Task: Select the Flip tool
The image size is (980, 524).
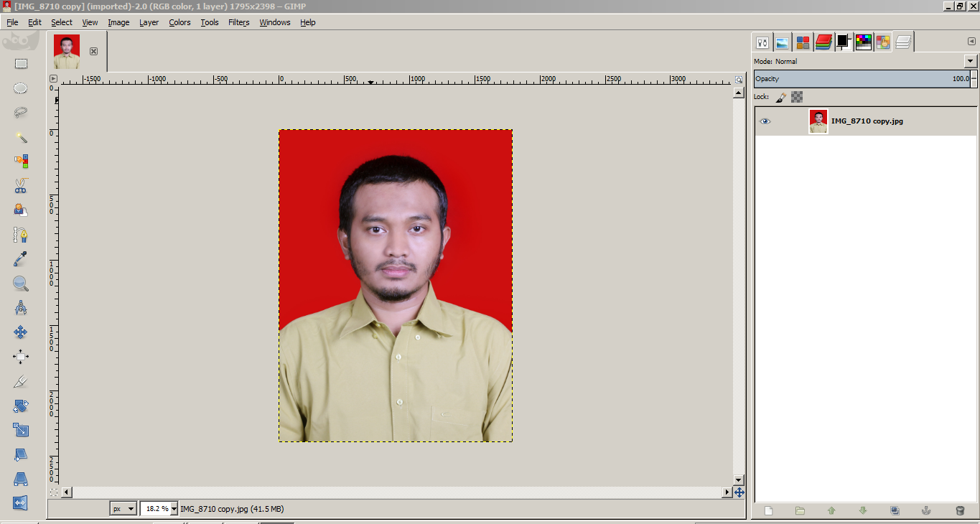Action: click(x=21, y=503)
